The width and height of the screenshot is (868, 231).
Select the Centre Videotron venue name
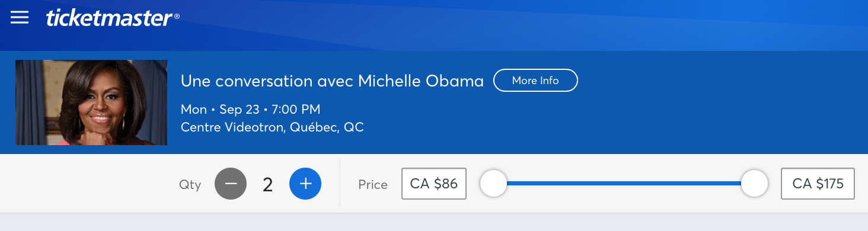pos(232,127)
